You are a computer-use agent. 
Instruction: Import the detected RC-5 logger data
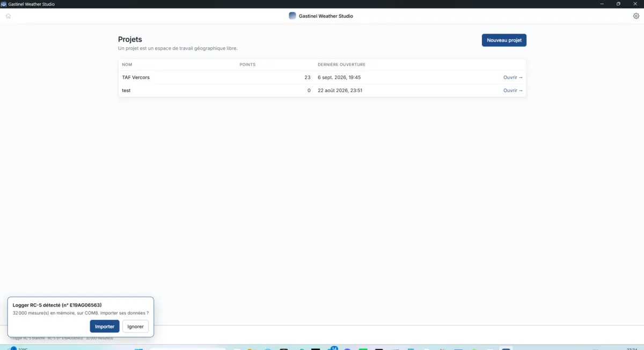point(105,326)
